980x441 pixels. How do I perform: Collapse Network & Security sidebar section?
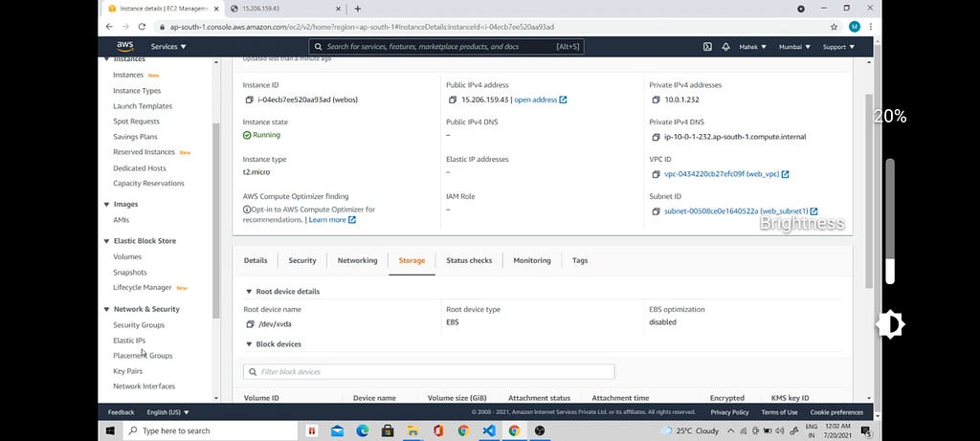pos(106,309)
